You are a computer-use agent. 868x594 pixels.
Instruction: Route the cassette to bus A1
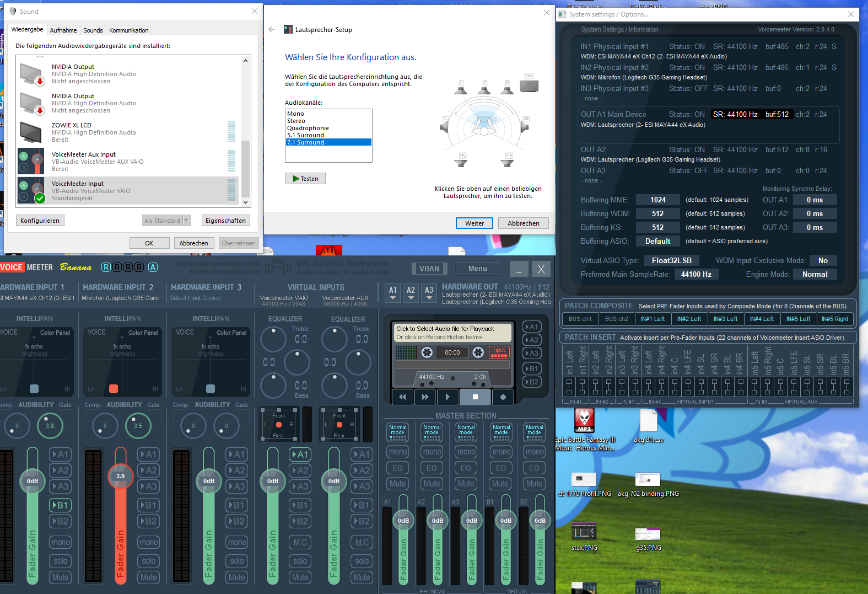click(531, 327)
